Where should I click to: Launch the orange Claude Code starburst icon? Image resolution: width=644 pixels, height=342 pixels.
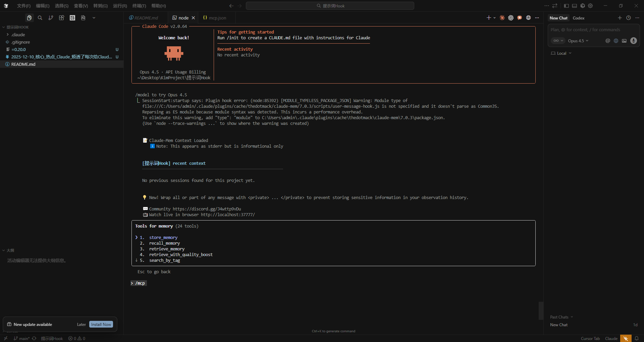[502, 18]
